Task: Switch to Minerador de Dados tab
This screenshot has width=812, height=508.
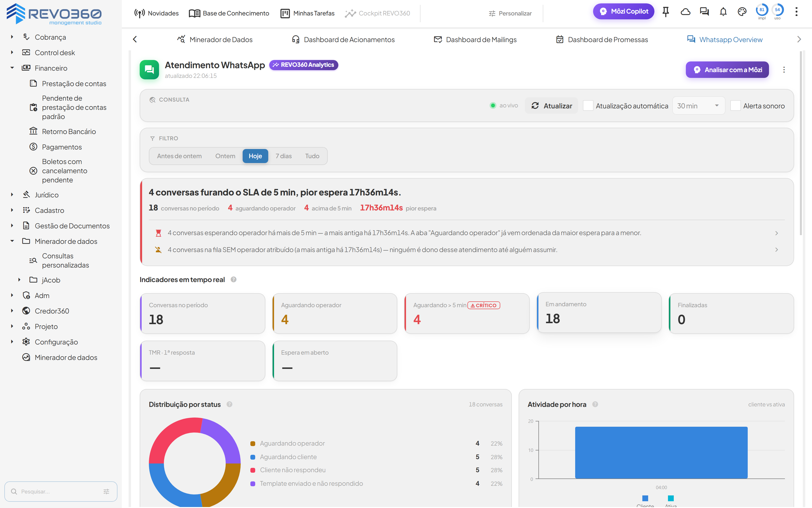Action: (x=215, y=39)
